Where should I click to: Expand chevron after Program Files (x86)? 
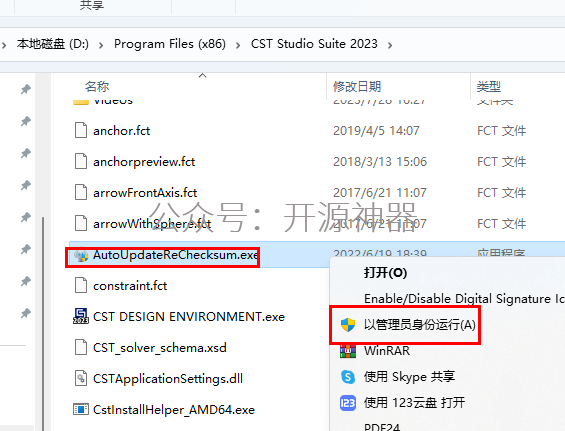(238, 45)
